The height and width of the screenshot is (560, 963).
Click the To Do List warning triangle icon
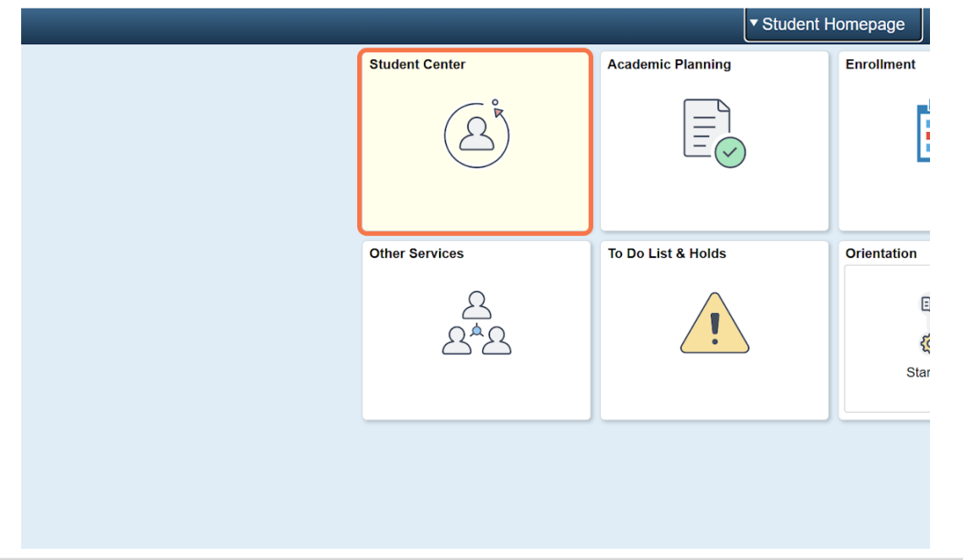click(x=714, y=323)
